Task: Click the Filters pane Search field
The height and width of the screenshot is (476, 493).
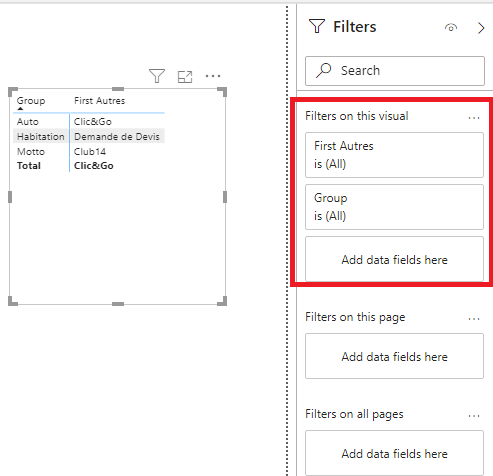Action: click(395, 71)
